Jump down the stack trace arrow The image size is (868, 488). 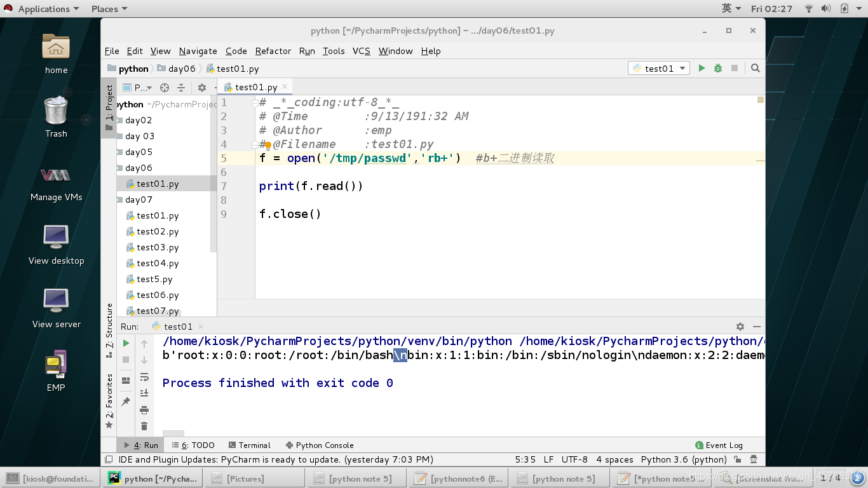pyautogui.click(x=144, y=360)
